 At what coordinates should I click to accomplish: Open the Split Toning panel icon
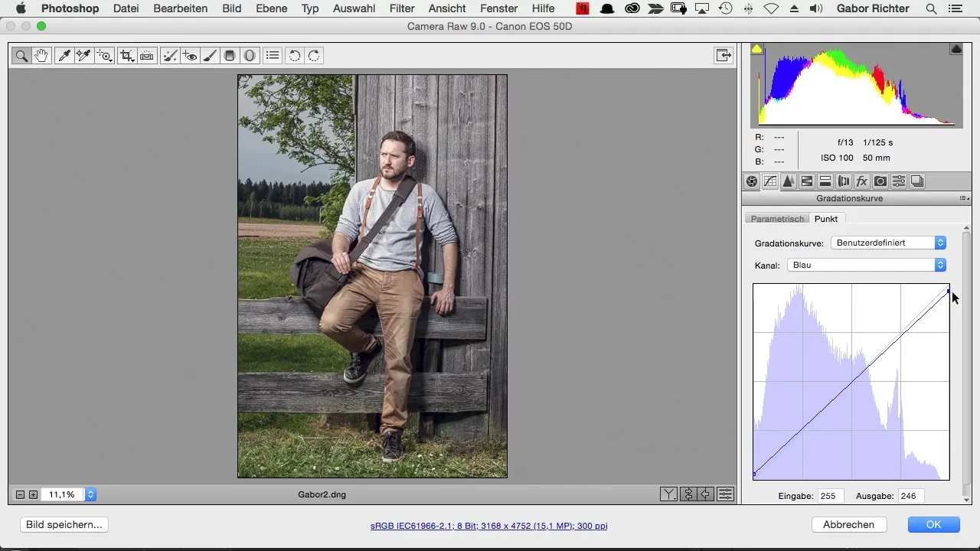click(x=825, y=181)
